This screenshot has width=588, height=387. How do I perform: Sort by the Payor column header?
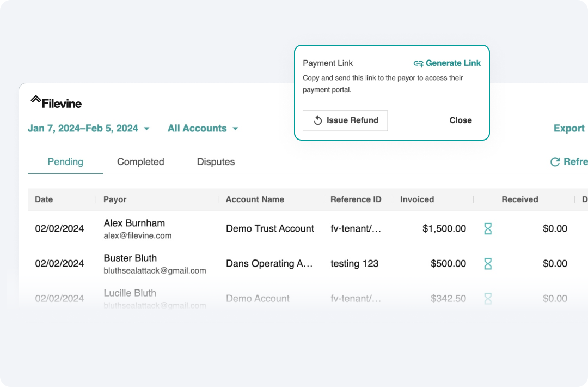[x=115, y=199]
